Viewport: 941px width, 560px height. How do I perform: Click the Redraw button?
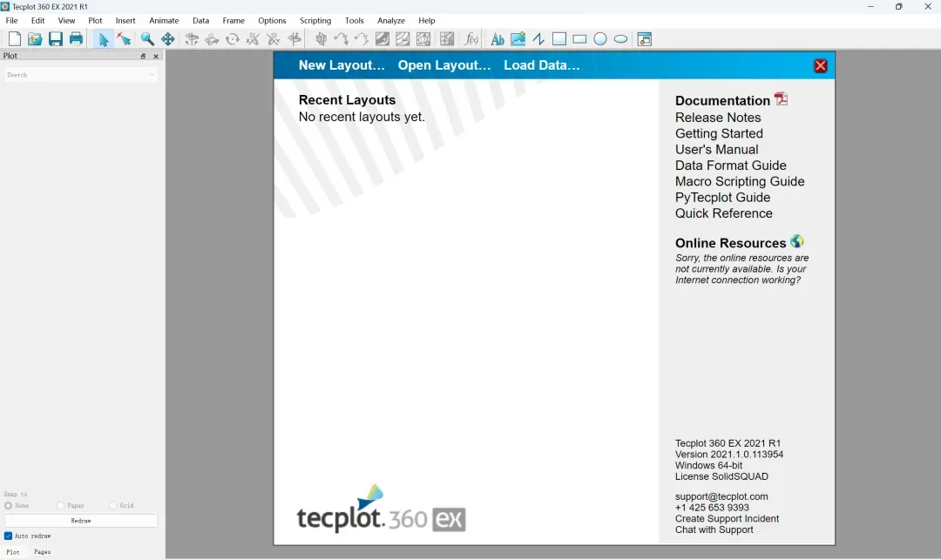click(81, 521)
